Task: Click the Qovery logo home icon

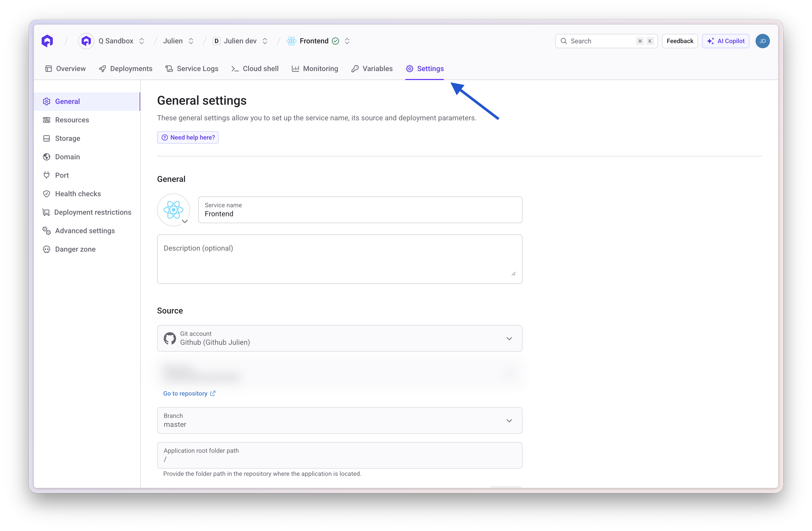Action: pyautogui.click(x=47, y=41)
